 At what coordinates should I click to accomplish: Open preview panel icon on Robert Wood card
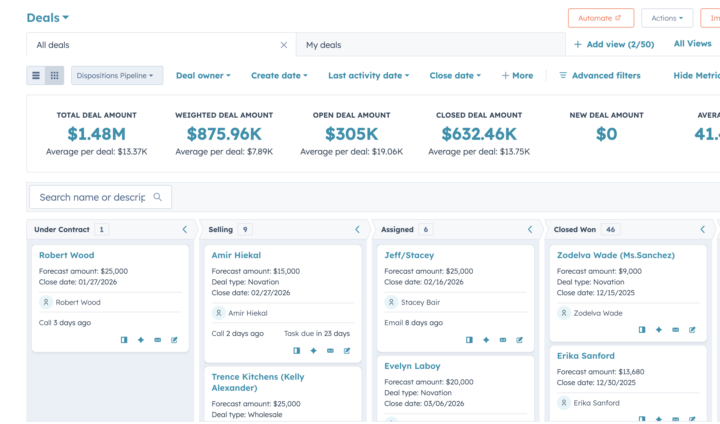coord(124,340)
